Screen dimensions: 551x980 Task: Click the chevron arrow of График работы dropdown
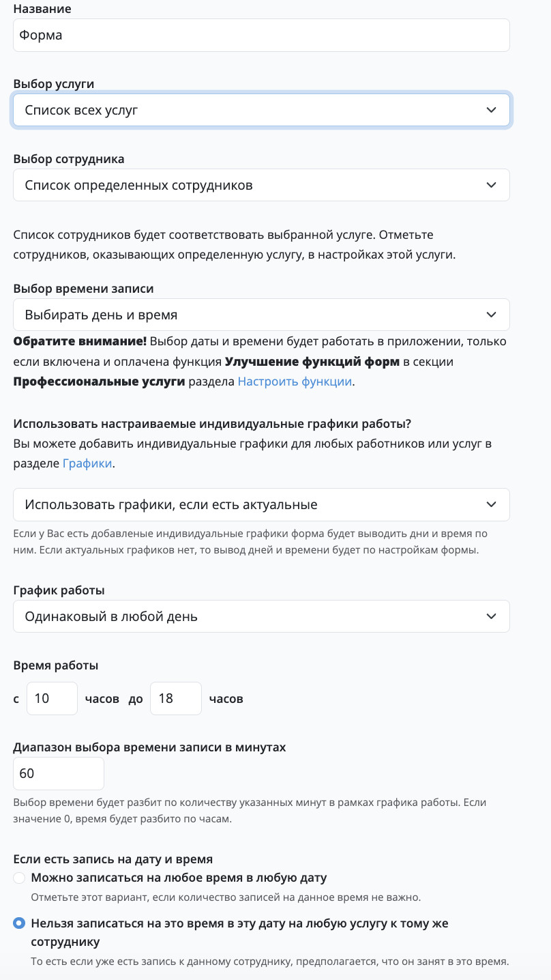pos(491,616)
